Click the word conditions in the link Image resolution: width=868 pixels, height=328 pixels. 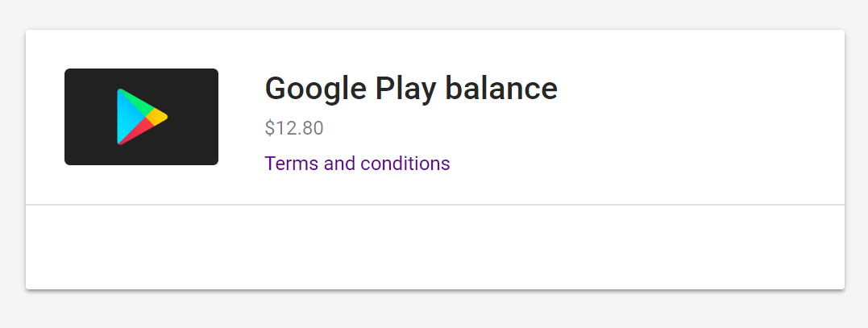click(x=405, y=164)
